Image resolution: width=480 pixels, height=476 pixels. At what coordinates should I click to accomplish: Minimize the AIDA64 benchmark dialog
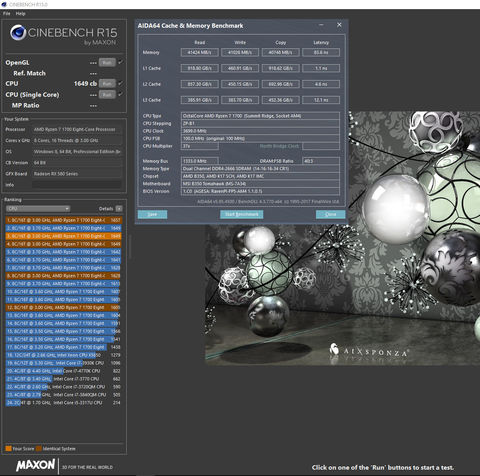click(321, 25)
